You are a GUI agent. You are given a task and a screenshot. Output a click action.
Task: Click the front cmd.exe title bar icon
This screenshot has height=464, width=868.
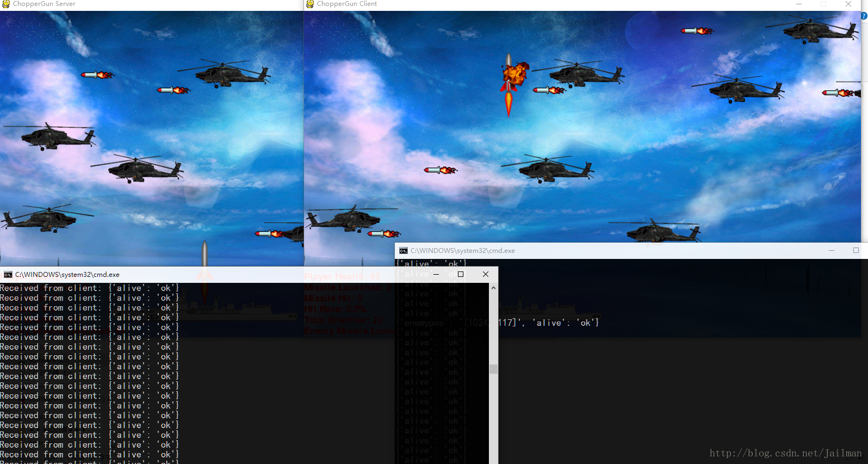coord(8,275)
